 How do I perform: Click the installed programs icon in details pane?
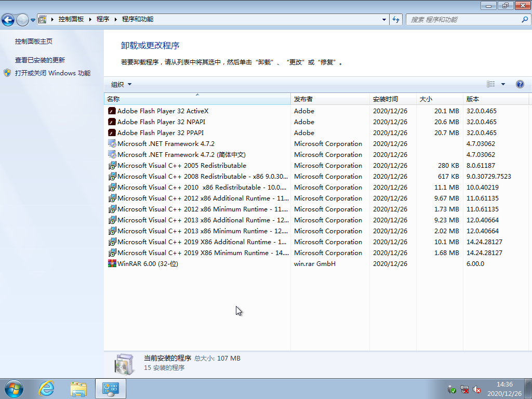(x=124, y=364)
